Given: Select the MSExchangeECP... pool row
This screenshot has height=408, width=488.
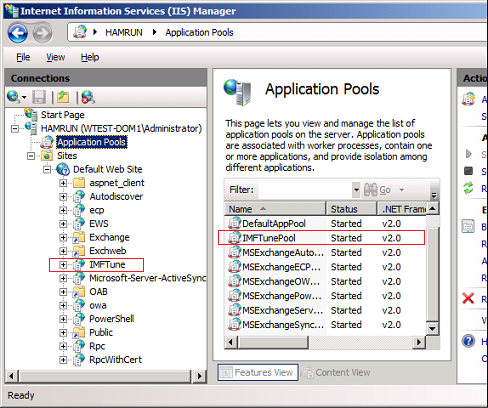Looking at the screenshot, I should coord(326,267).
